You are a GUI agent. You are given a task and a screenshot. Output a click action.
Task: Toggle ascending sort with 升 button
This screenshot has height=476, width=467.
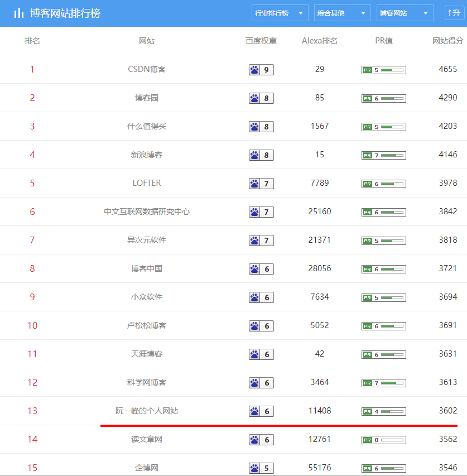pos(454,13)
